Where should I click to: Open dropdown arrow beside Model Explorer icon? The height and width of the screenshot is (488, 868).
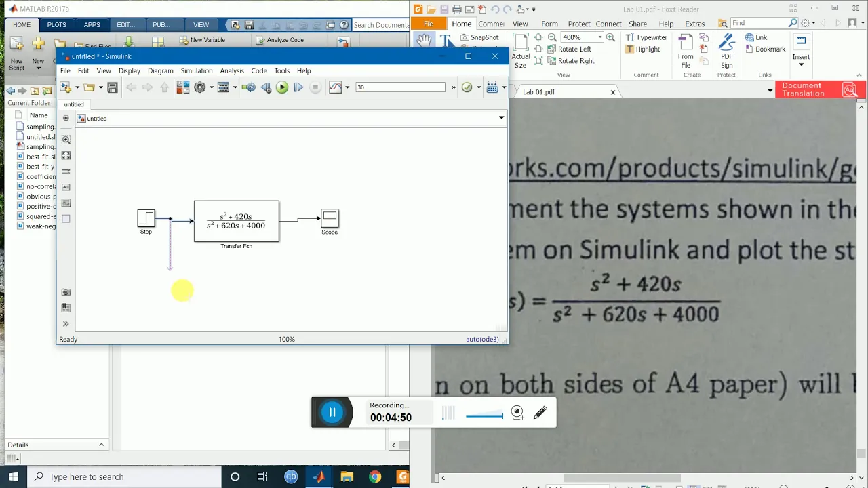coord(235,87)
